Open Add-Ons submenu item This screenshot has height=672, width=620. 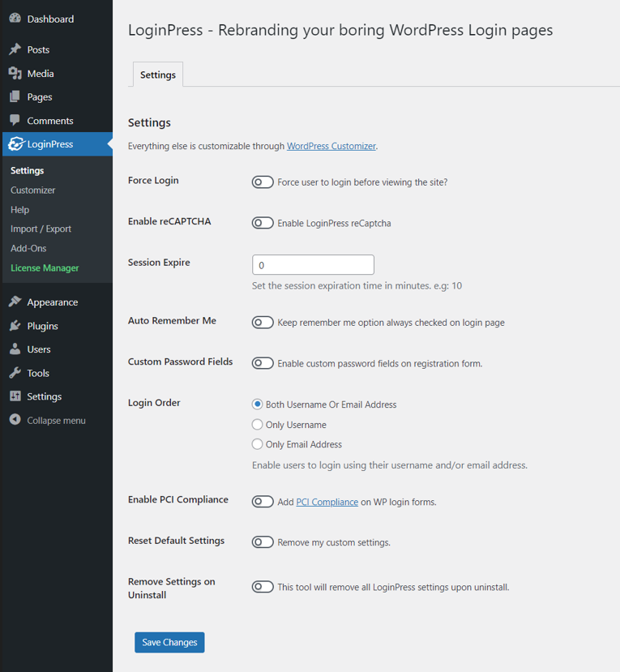point(28,248)
